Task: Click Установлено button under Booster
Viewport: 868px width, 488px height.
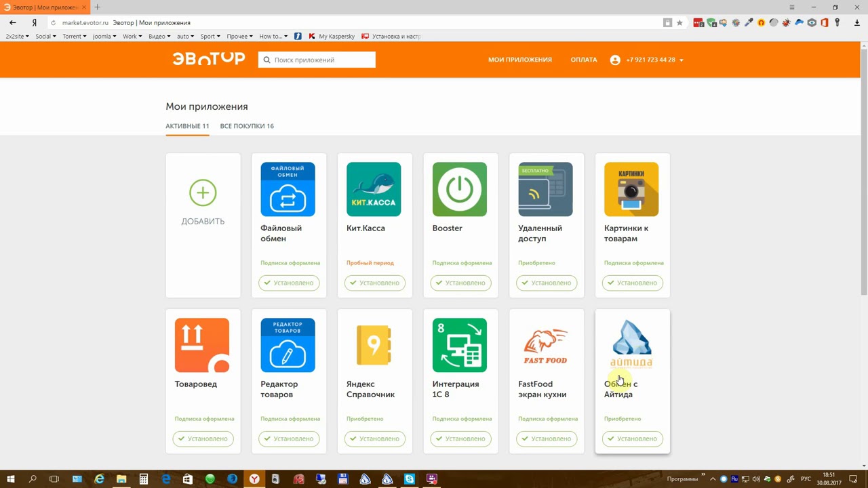Action: [x=460, y=283]
